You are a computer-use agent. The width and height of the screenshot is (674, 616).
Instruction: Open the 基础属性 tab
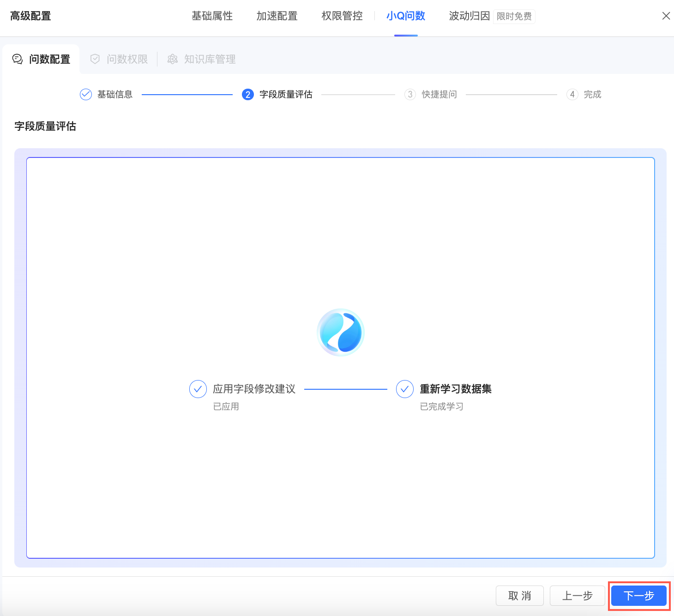212,16
